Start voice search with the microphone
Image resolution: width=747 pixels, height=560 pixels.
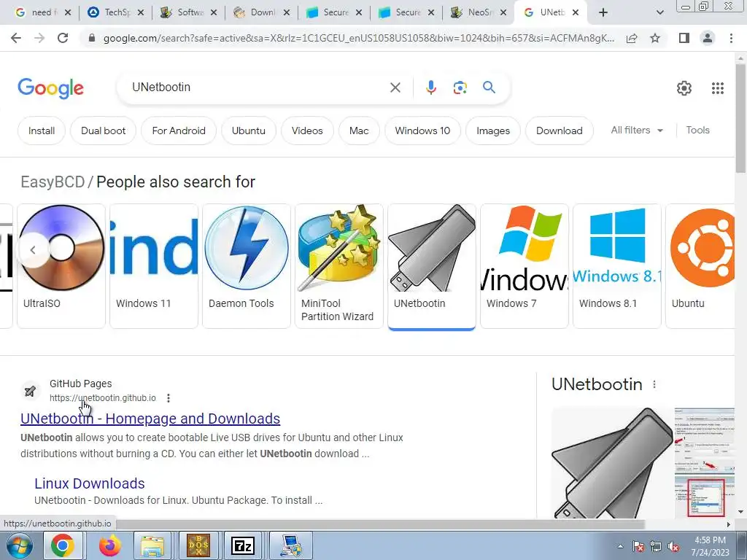(x=430, y=87)
